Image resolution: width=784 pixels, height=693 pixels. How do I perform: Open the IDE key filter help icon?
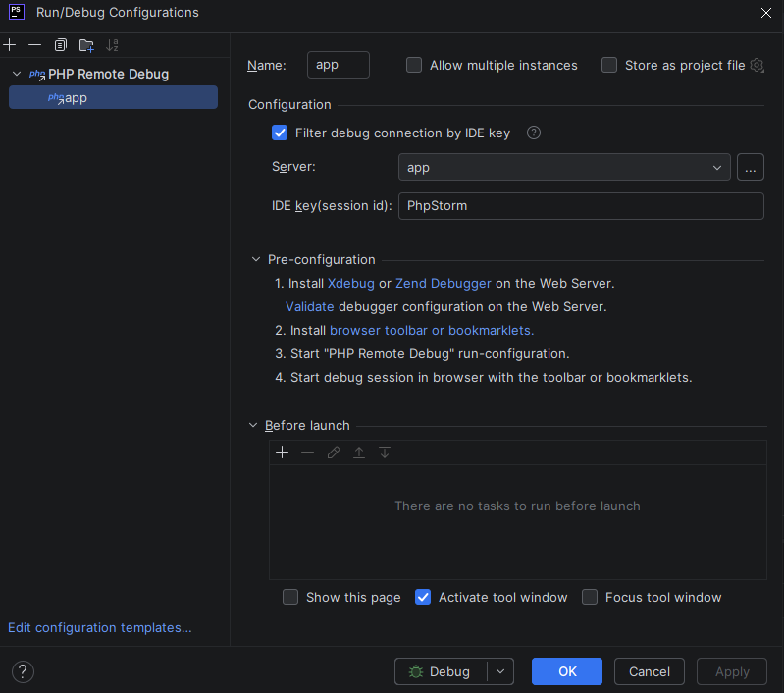coord(534,133)
